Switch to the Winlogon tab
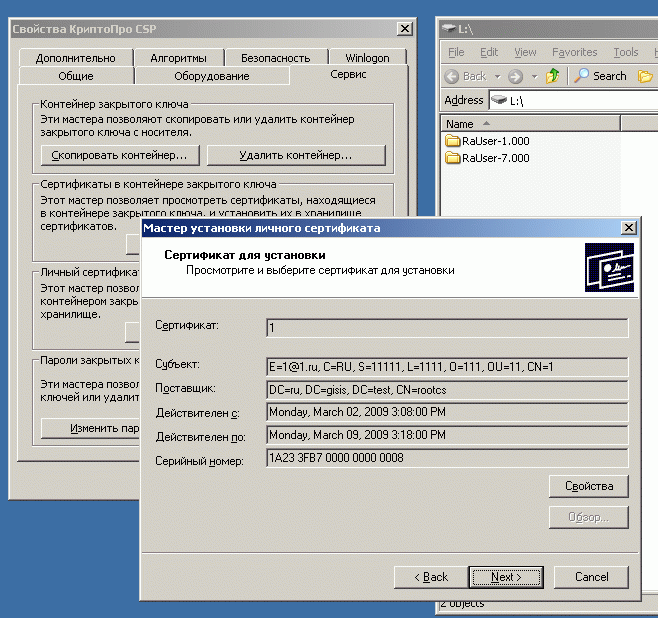Screen dimensions: 658x618 (x=367, y=58)
